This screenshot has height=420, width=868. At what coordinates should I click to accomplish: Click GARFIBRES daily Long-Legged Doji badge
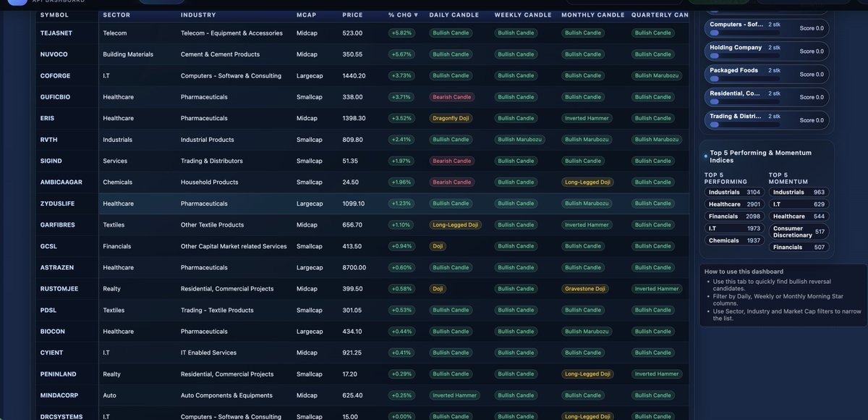456,224
